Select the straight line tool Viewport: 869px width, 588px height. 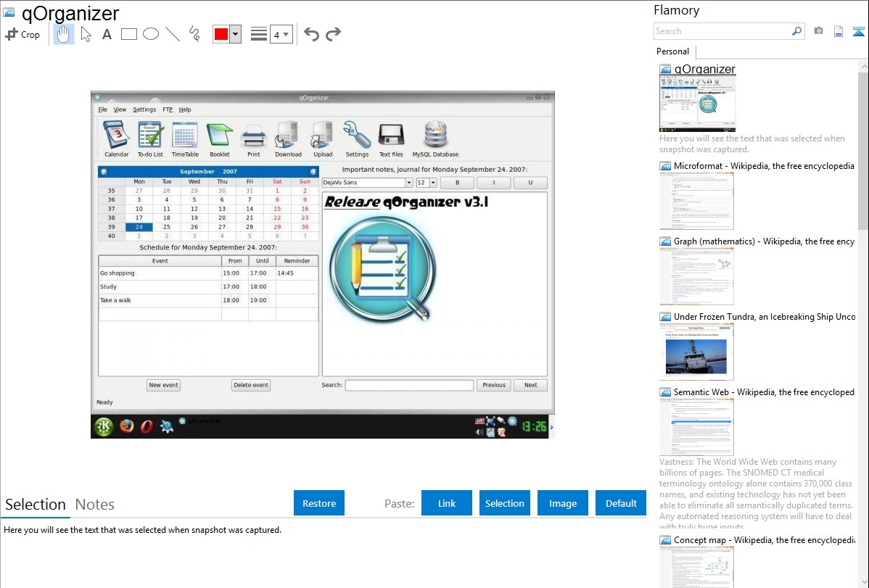(173, 34)
